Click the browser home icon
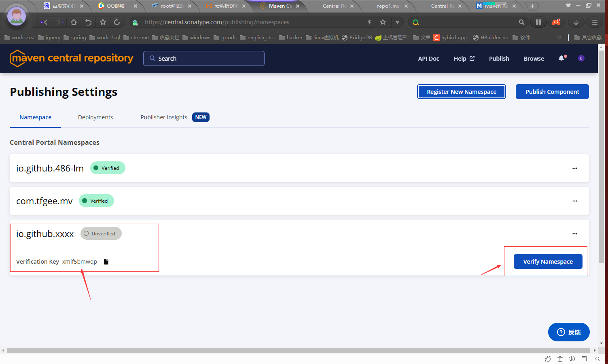This screenshot has width=608, height=364. pos(74,22)
